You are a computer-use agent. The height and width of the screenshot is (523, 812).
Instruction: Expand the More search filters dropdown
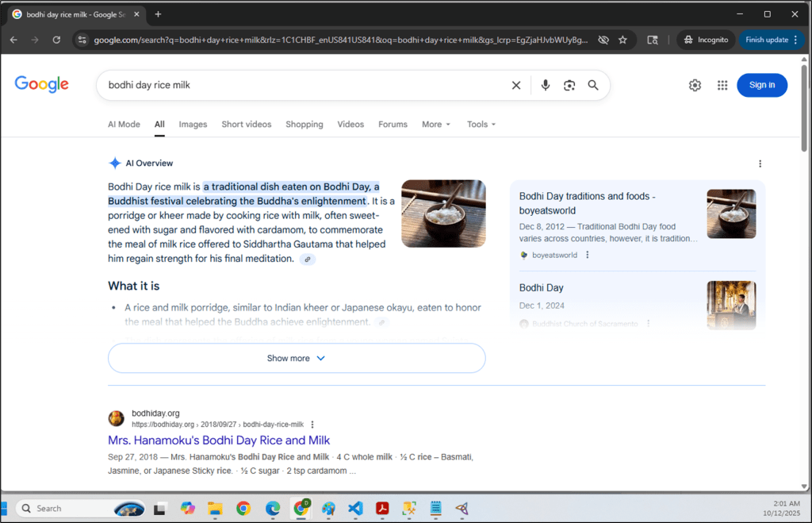click(x=436, y=125)
